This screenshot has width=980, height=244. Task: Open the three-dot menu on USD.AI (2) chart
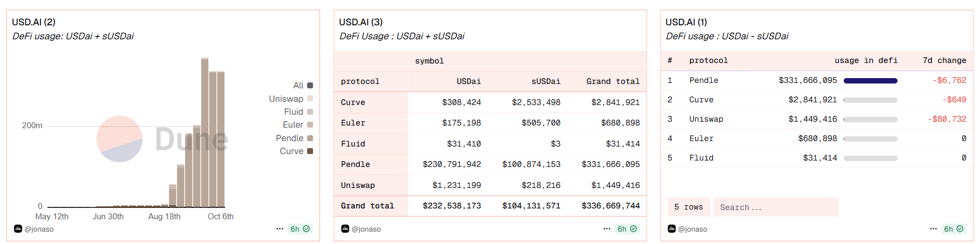click(x=280, y=229)
